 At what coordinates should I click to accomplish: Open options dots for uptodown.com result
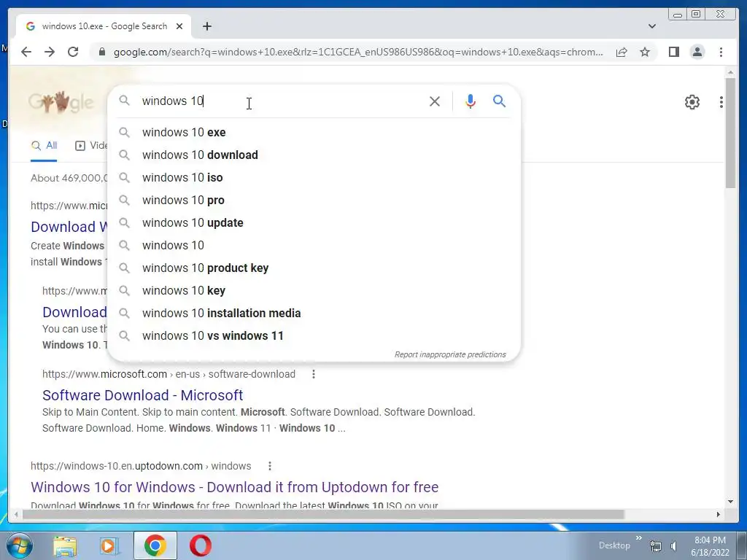(x=270, y=466)
